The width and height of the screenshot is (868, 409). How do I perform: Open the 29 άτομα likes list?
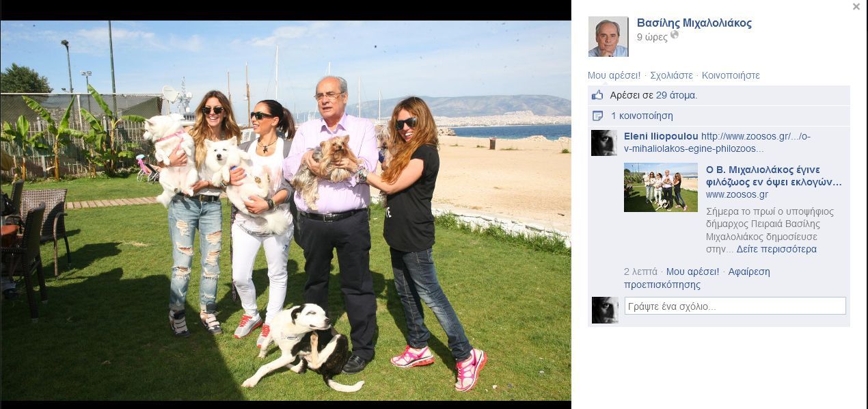pos(677,96)
